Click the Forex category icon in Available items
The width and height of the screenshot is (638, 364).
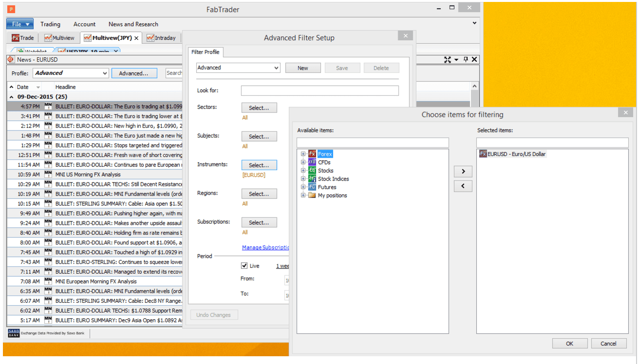point(312,154)
